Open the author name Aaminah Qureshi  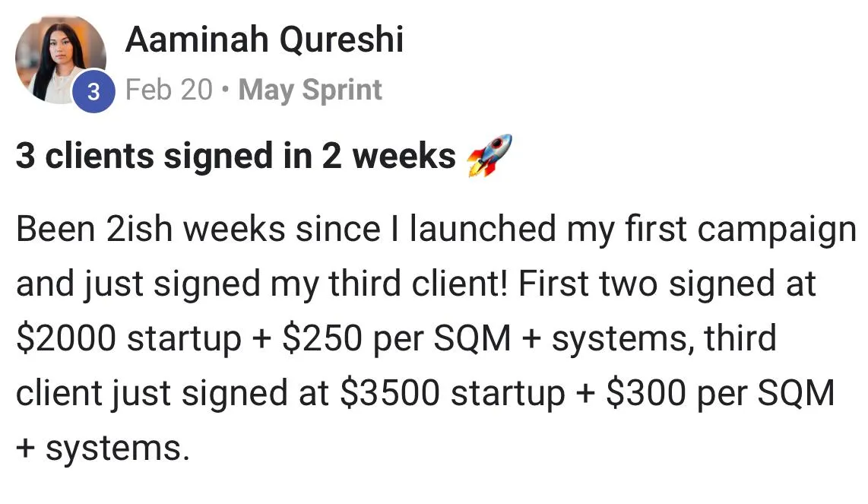[264, 40]
